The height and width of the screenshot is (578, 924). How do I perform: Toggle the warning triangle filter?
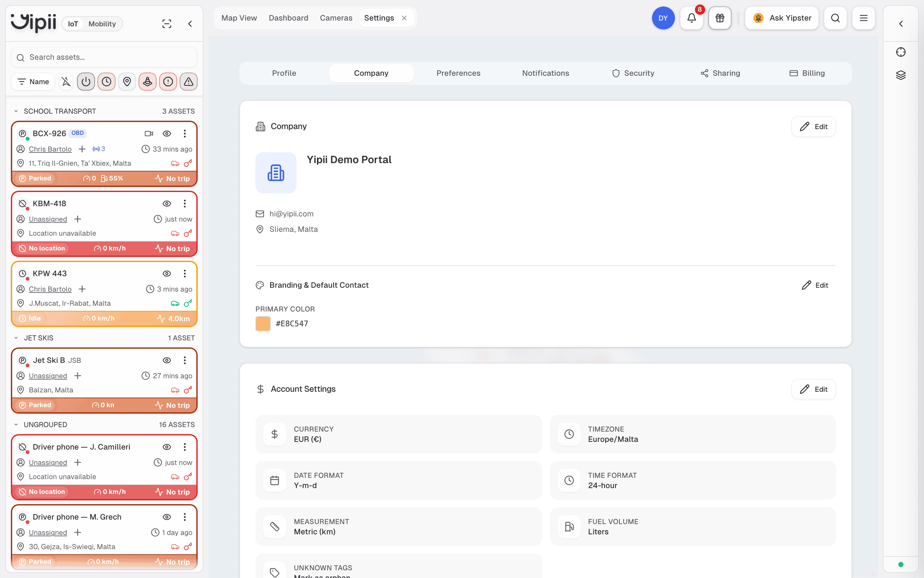(189, 82)
